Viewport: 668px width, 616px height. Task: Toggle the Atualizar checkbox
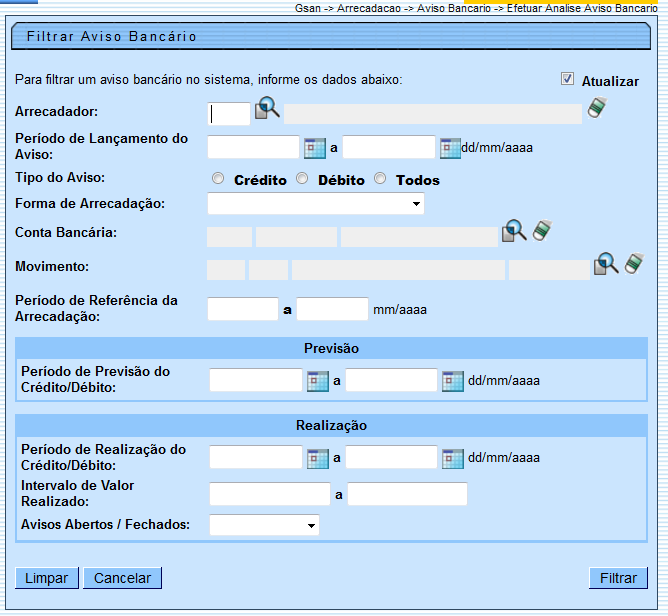click(x=568, y=79)
